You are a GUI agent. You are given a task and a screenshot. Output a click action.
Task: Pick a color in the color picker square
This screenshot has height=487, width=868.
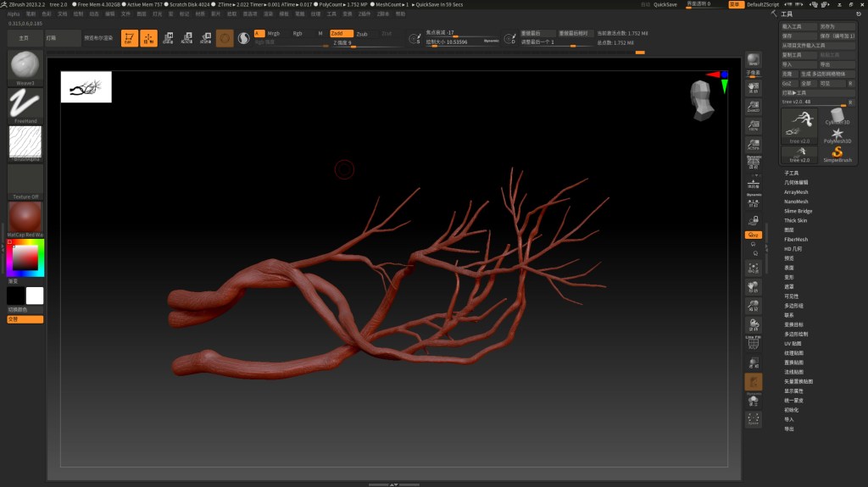[x=25, y=257]
